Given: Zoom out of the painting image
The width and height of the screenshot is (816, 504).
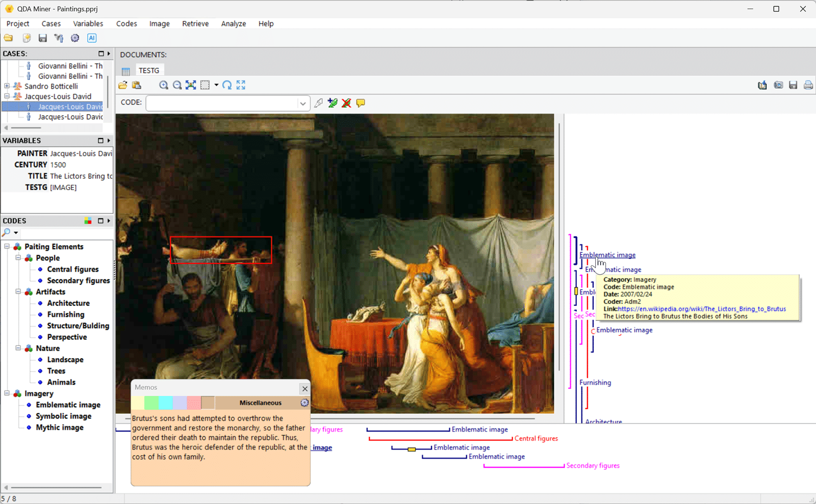Looking at the screenshot, I should (177, 85).
